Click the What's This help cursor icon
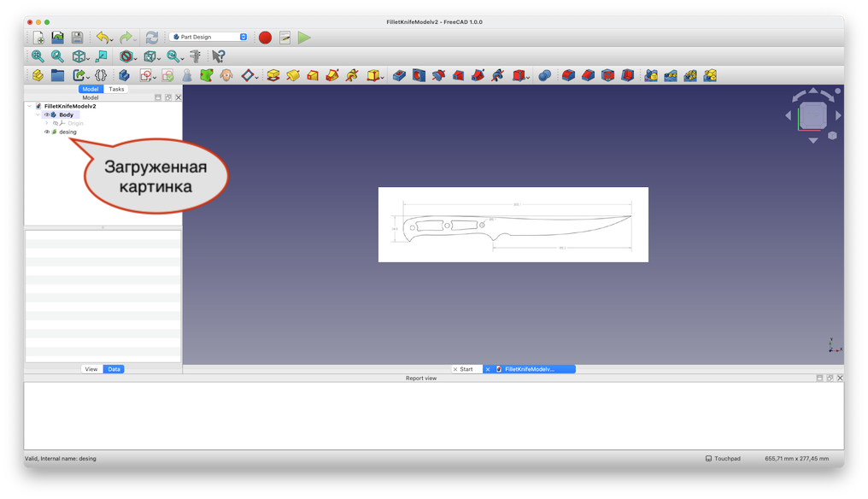The width and height of the screenshot is (868, 499). click(x=218, y=56)
